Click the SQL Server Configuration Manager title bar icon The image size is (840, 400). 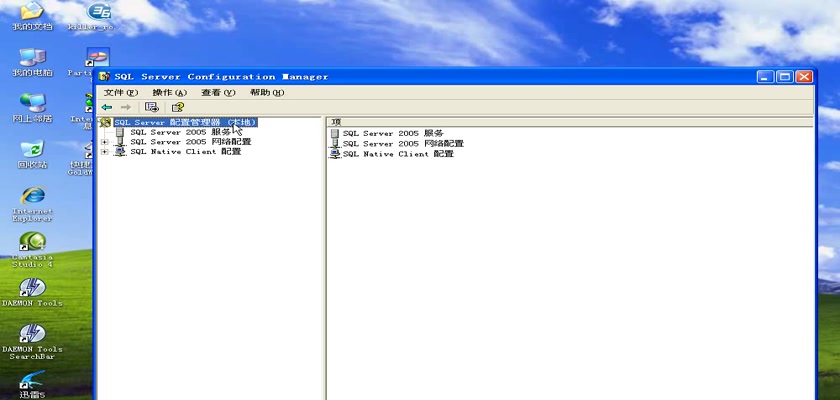pyautogui.click(x=104, y=77)
